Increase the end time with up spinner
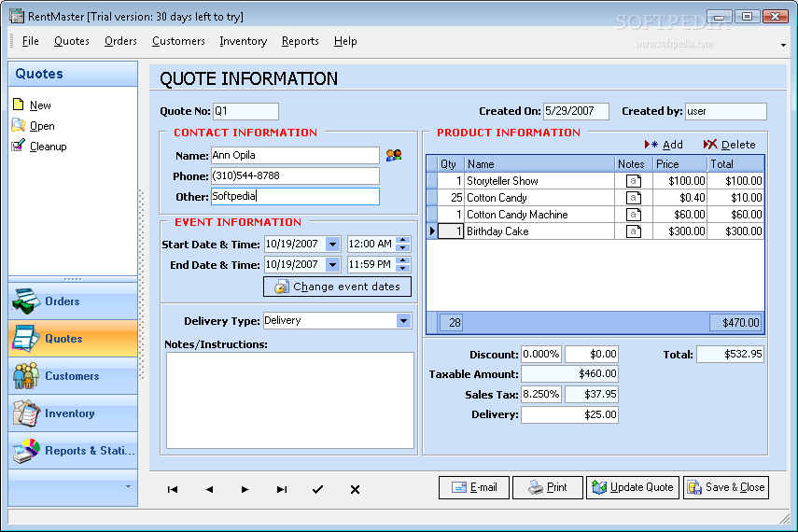This screenshot has width=798, height=532. [403, 260]
